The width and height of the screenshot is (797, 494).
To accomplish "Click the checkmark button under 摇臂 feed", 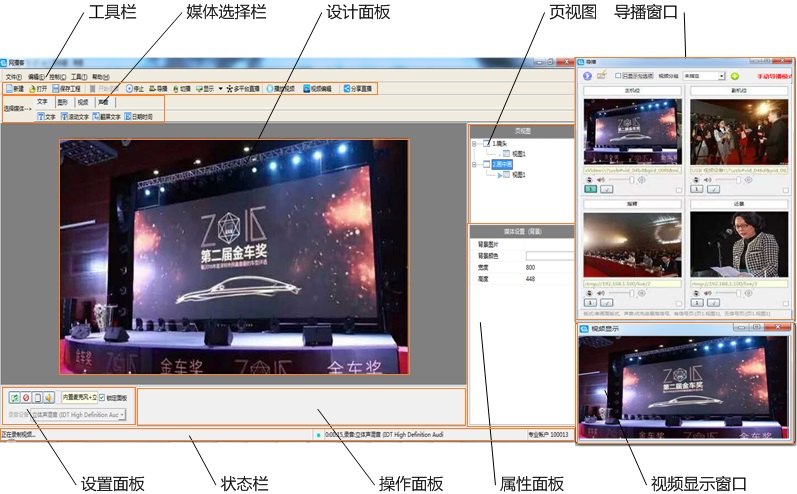I will point(606,302).
